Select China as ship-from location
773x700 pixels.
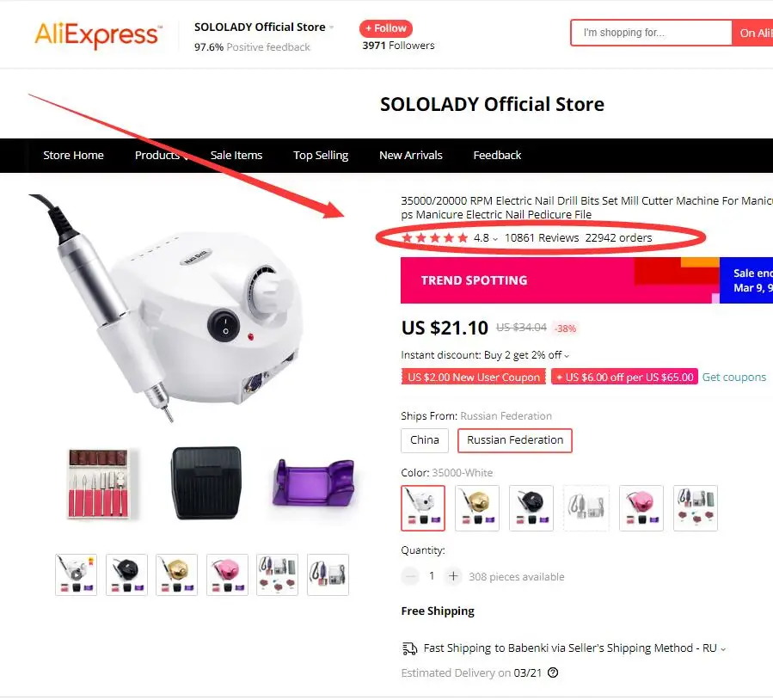[425, 440]
